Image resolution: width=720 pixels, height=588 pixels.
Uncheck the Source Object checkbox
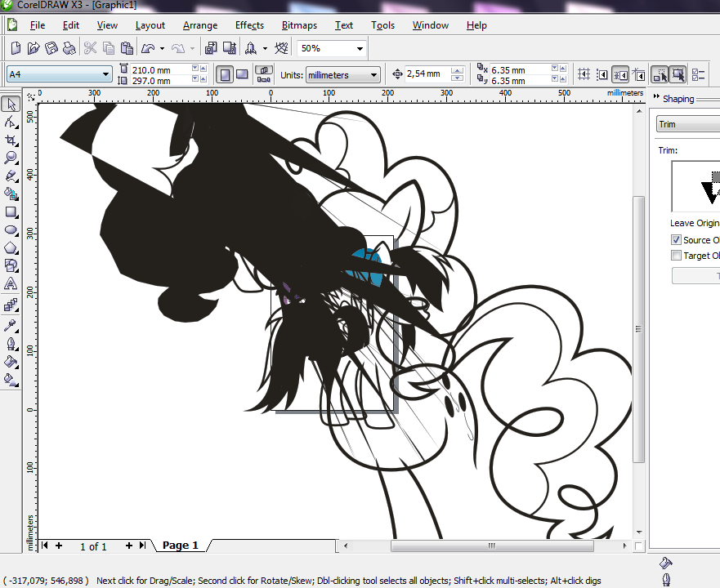(676, 240)
